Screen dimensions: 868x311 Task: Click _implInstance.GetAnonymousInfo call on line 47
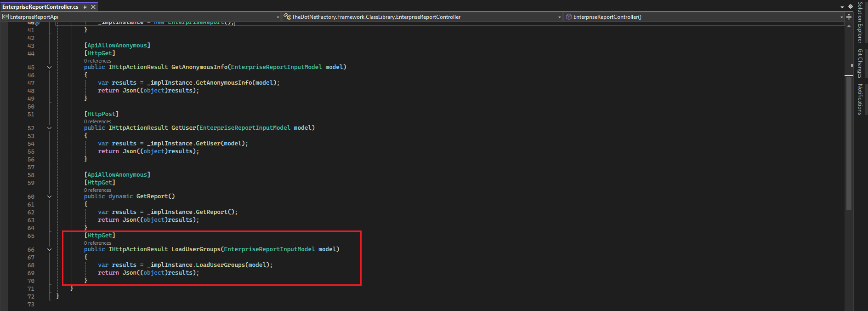pyautogui.click(x=213, y=83)
